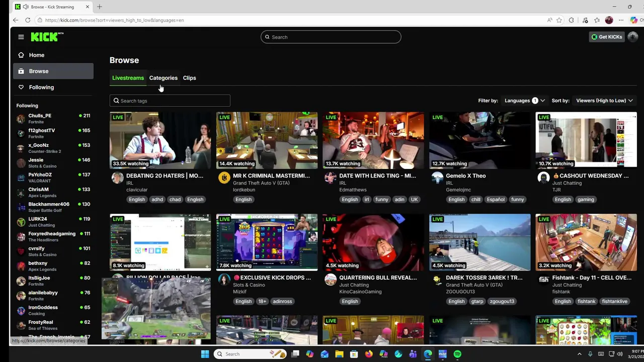The height and width of the screenshot is (362, 644).
Task: Open a new browser tab
Action: point(99,7)
